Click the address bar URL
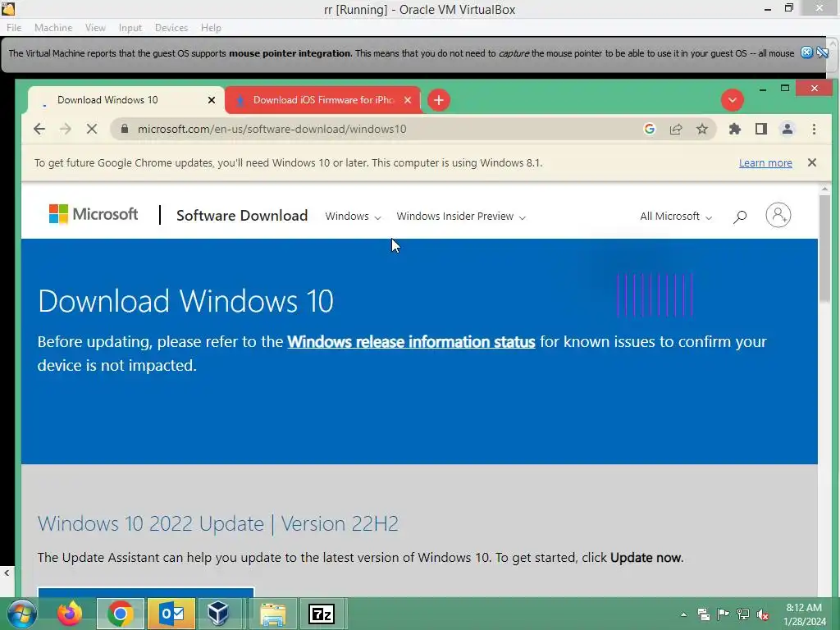The width and height of the screenshot is (840, 630). 272,129
